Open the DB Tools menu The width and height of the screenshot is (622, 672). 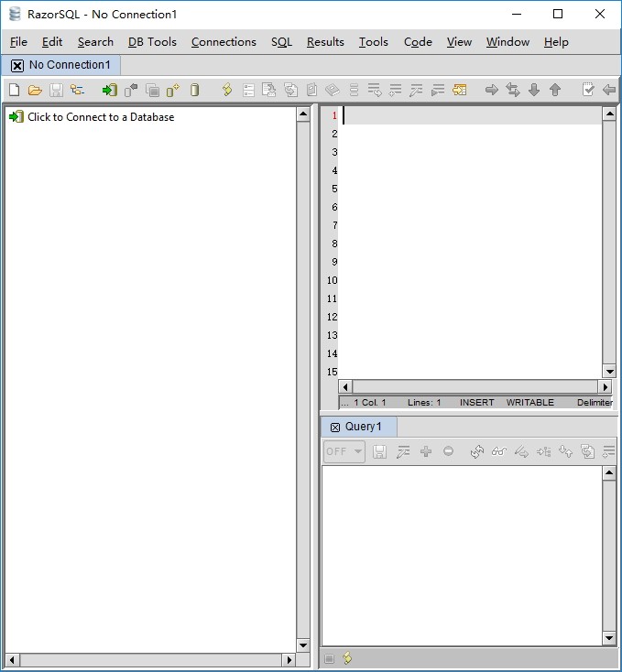click(152, 42)
